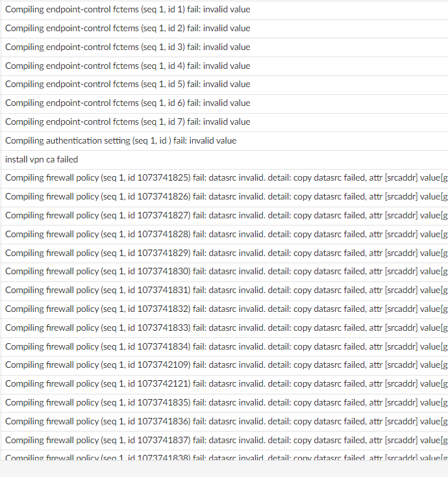Select the fctems id 6 failure line

pos(127,103)
